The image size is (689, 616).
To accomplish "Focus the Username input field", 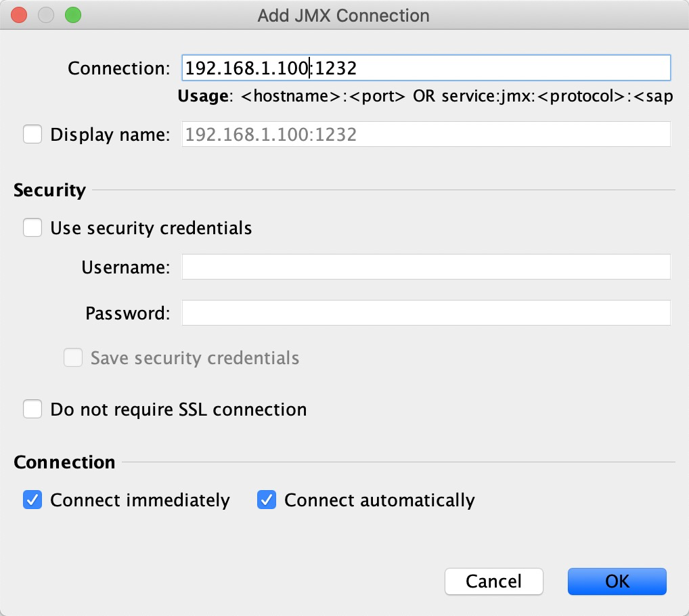I will click(x=426, y=267).
